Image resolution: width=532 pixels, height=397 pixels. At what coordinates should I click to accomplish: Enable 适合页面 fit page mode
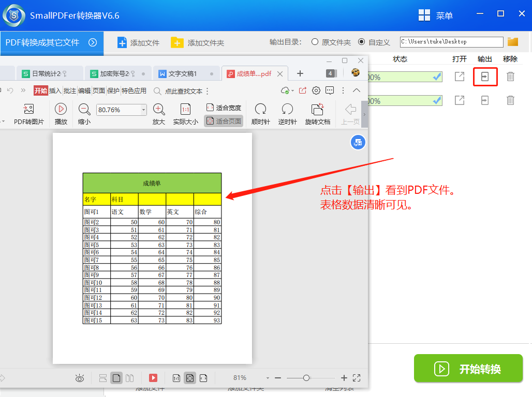point(223,119)
